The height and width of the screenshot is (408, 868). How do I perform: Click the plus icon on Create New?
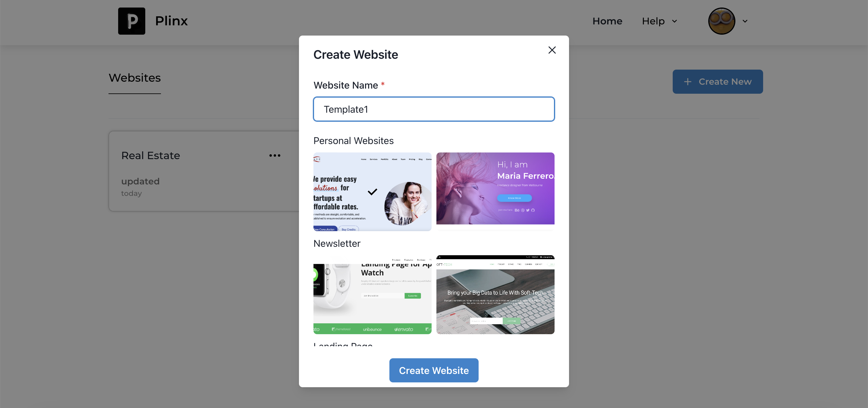point(687,82)
